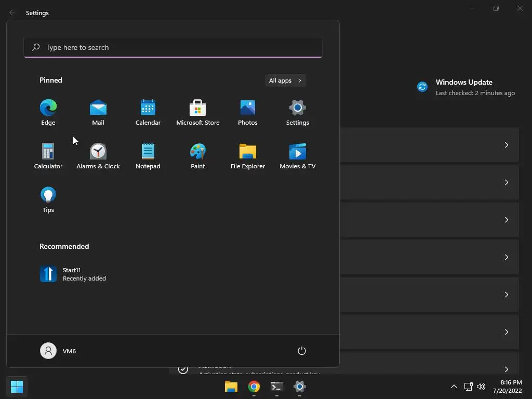The width and height of the screenshot is (532, 399).
Task: Expand the fifth Settings row chevron
Action: (x=506, y=295)
